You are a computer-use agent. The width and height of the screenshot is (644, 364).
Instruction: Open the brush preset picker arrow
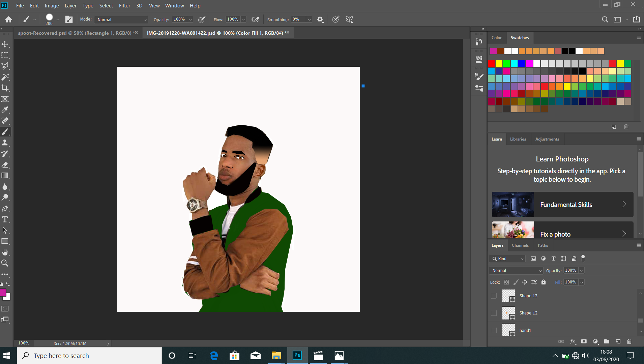[58, 20]
